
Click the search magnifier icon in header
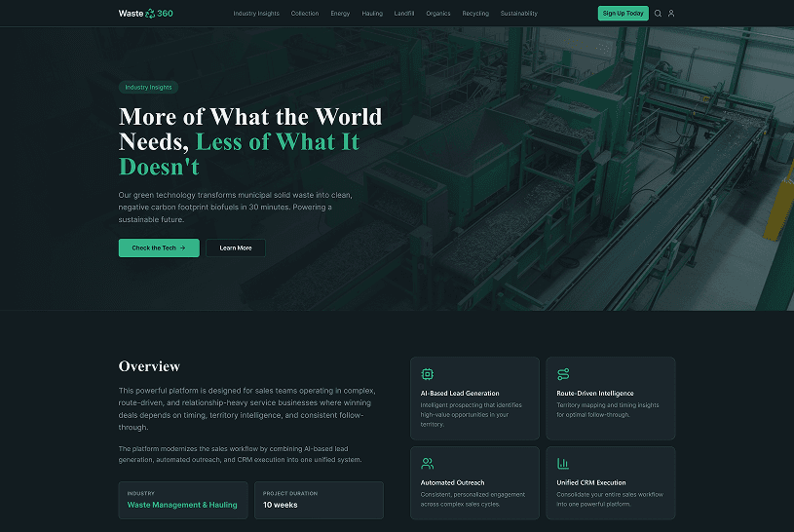tap(658, 14)
